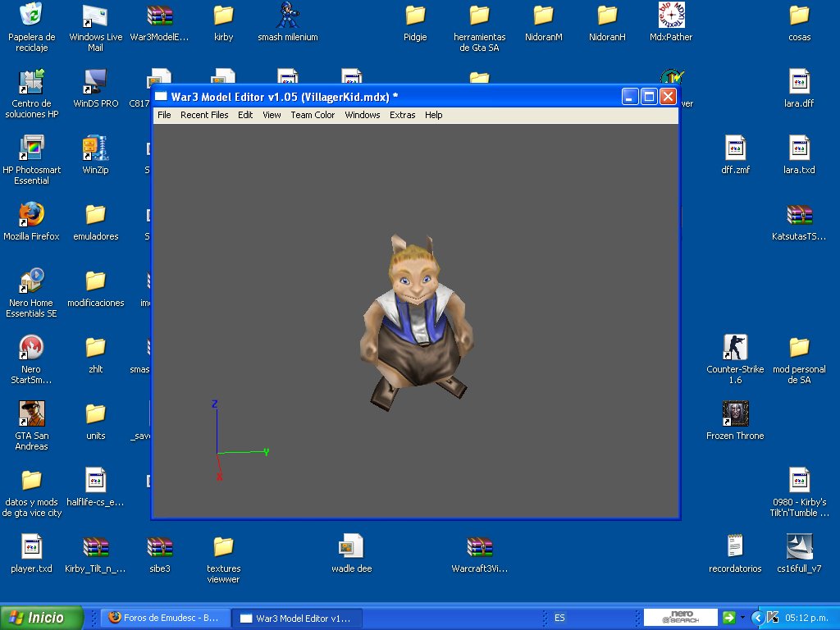This screenshot has height=630, width=840.
Task: Open the dropdown arrow beside Nero search
Action: (x=742, y=617)
